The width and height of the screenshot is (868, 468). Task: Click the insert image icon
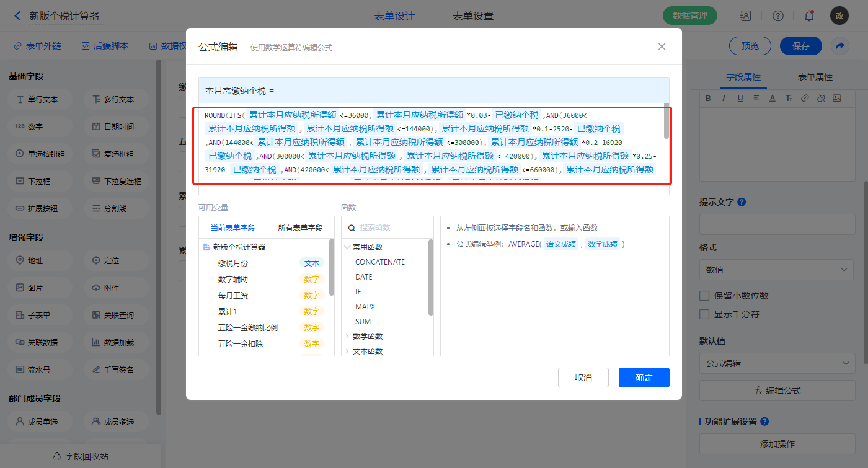tap(837, 98)
